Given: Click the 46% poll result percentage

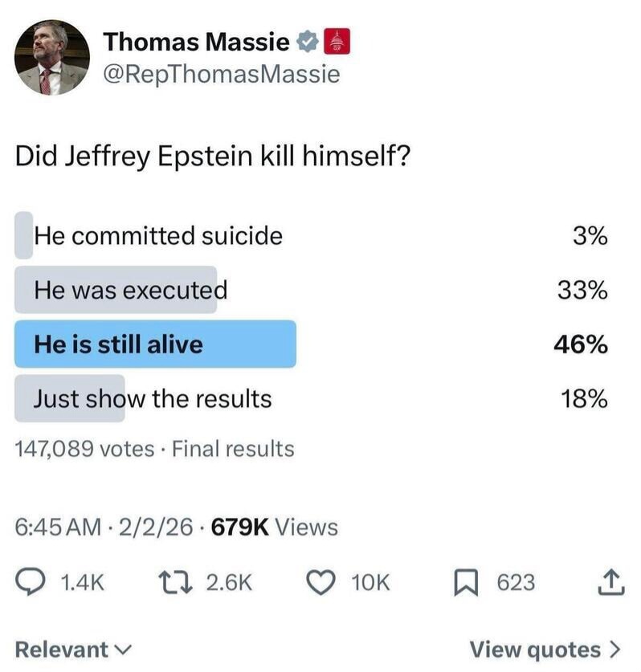Looking at the screenshot, I should (580, 344).
